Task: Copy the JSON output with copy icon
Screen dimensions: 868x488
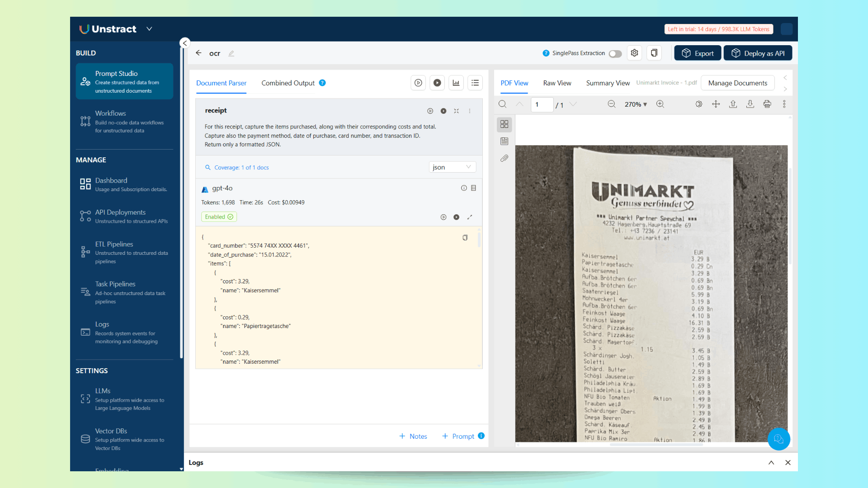Action: coord(465,238)
